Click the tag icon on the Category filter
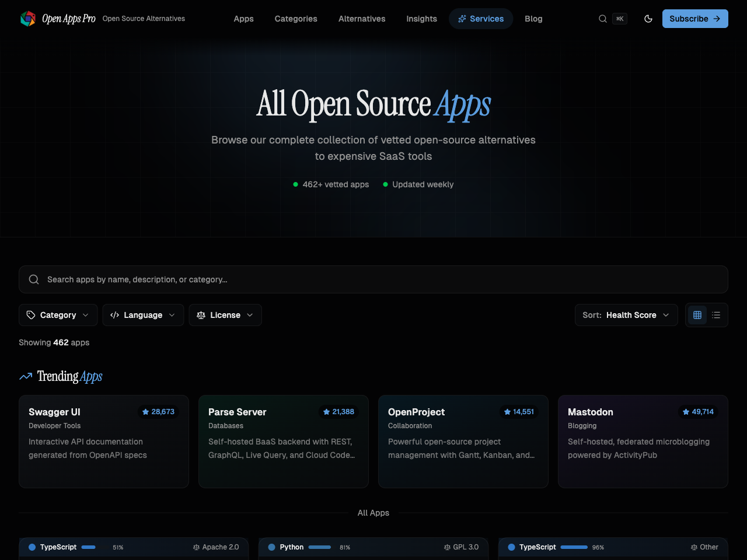Viewport: 747px width, 560px height. pyautogui.click(x=31, y=315)
